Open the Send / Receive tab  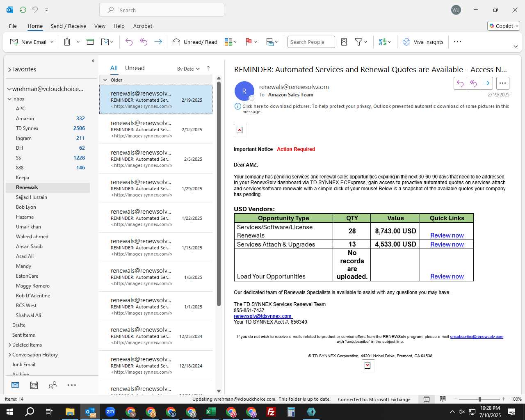point(68,26)
